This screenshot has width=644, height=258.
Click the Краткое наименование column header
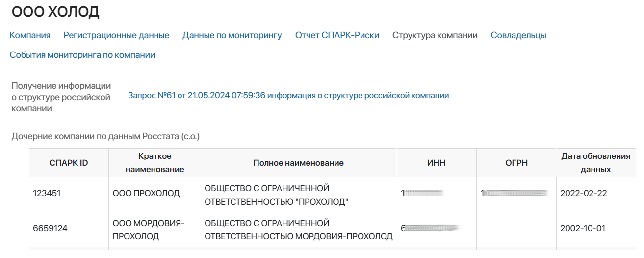click(155, 163)
